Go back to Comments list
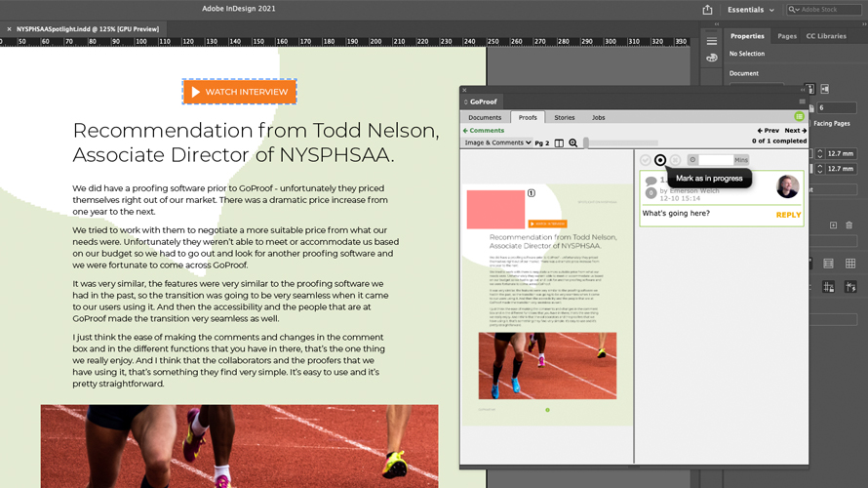 484,130
